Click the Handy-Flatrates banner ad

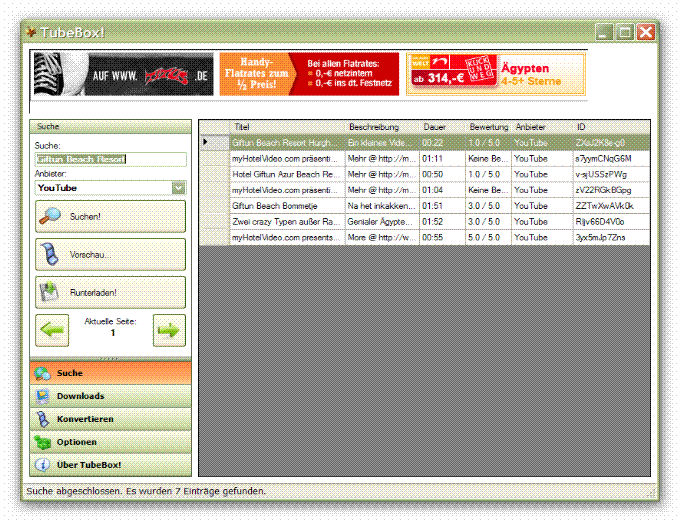click(x=309, y=74)
